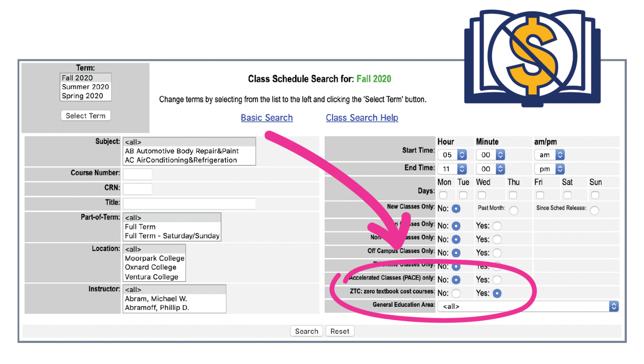The image size is (644, 364).
Task: Select Yes for Off Campus Classes Only
Action: (497, 253)
